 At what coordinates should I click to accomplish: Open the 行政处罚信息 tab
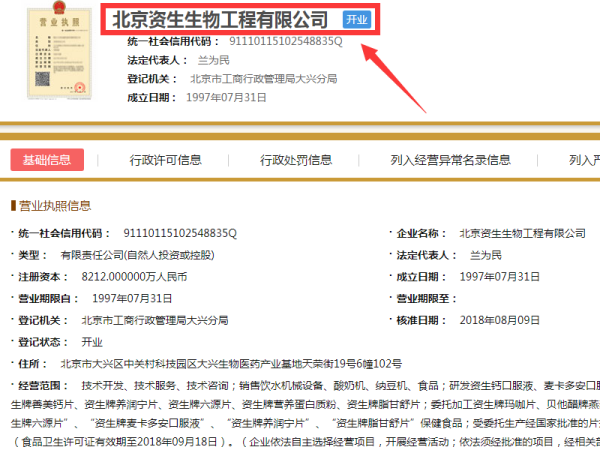point(296,160)
